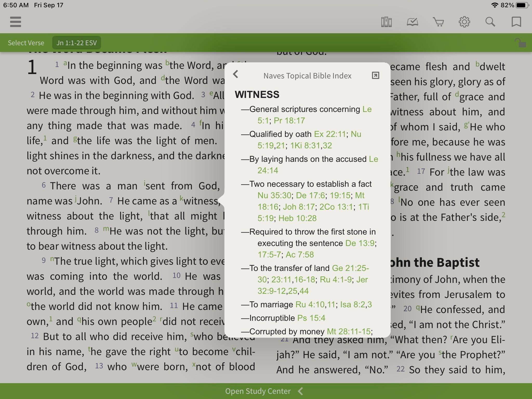Open the settings gear

[x=464, y=22]
